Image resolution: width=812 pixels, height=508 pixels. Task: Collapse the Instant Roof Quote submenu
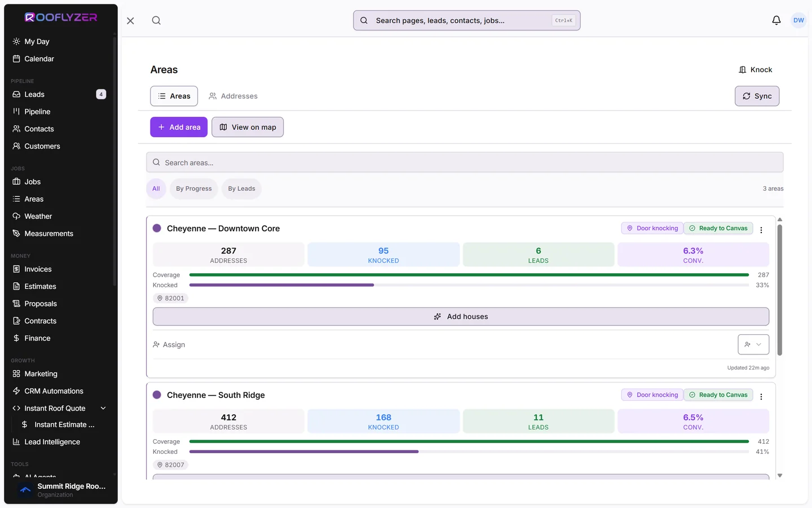click(x=103, y=408)
